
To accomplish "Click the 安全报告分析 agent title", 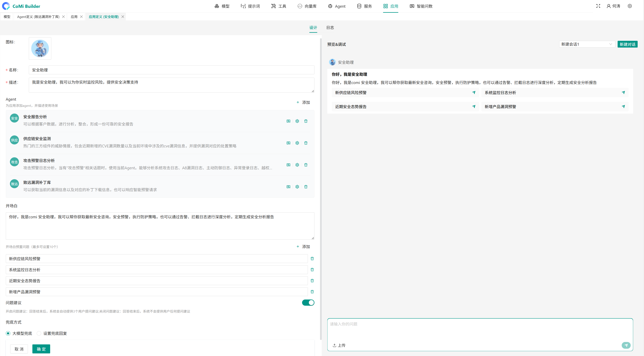I will tap(35, 117).
